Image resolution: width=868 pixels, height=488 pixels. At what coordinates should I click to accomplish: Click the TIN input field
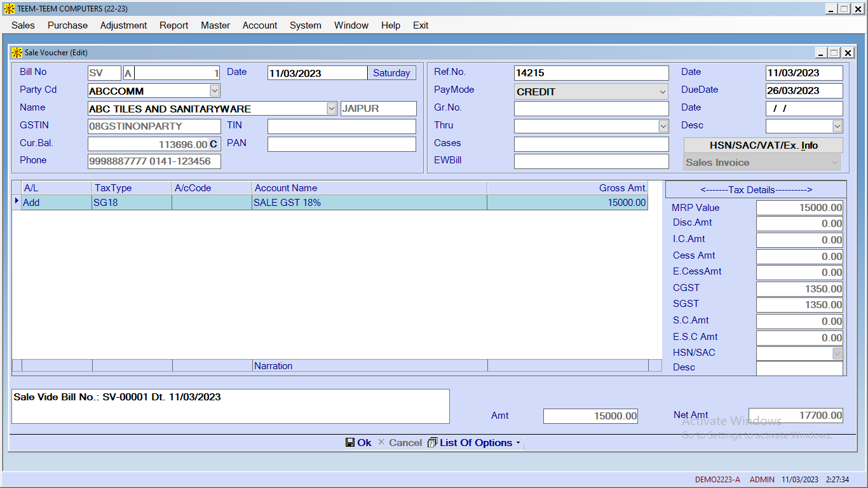(x=342, y=126)
